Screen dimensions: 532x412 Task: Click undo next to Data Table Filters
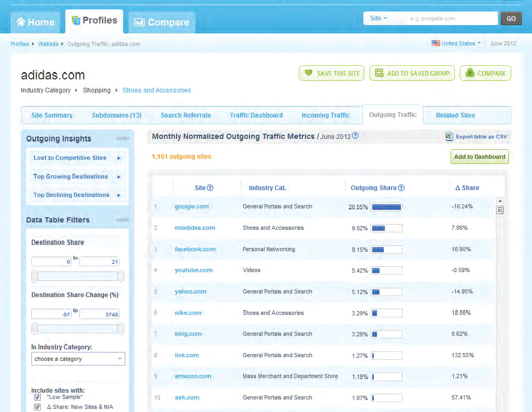pos(123,219)
